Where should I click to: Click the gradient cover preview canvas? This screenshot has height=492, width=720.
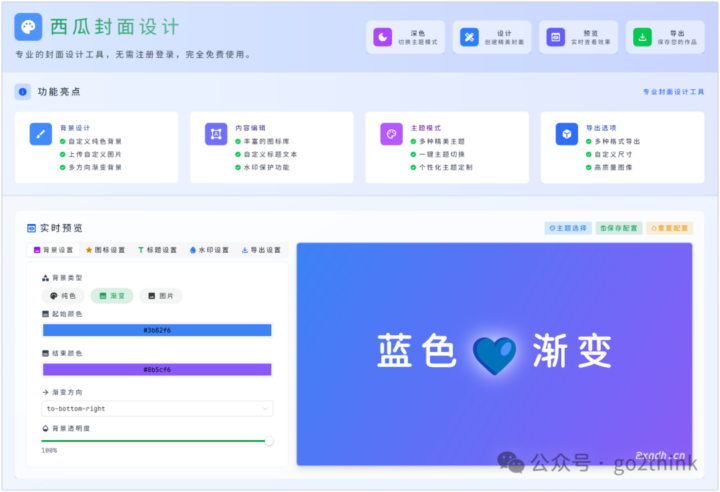494,354
